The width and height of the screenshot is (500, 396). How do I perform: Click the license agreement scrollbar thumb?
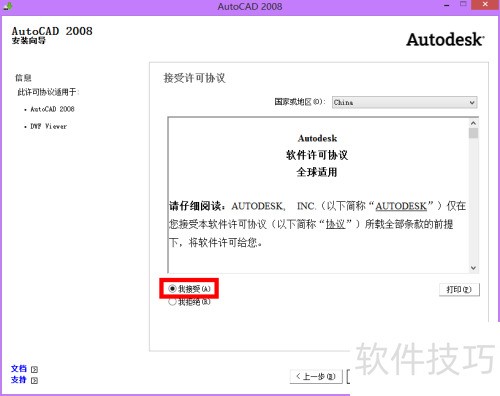click(473, 133)
